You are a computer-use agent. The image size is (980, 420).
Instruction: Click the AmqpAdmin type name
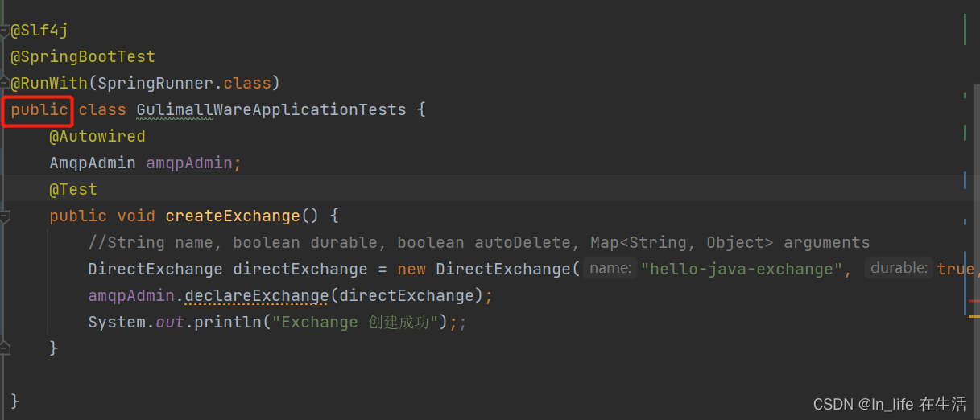pyautogui.click(x=93, y=163)
